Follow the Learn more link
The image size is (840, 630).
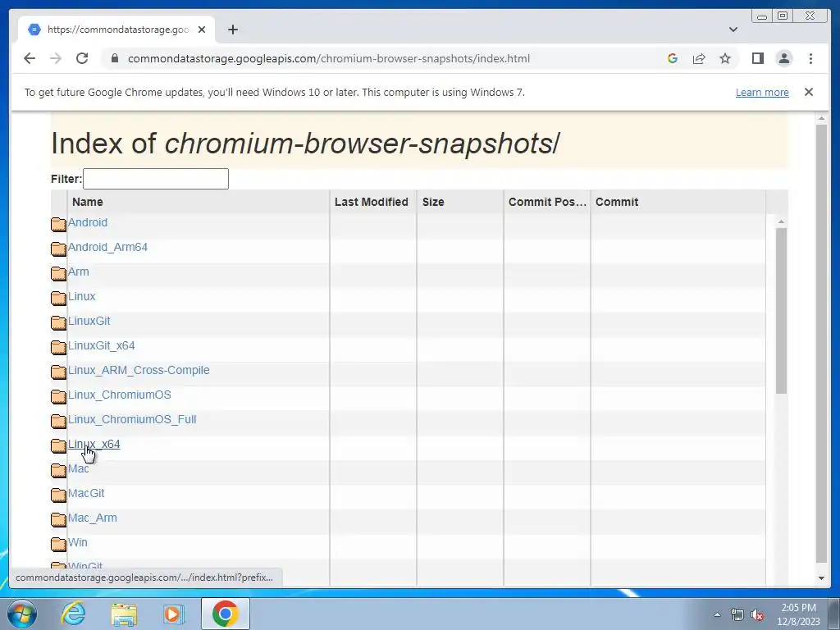(x=762, y=92)
